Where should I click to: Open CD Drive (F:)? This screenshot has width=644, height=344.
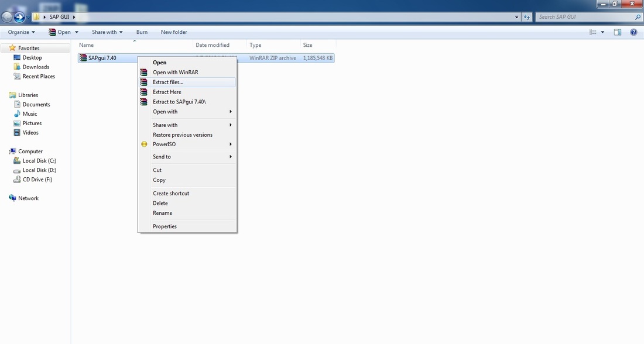point(37,180)
